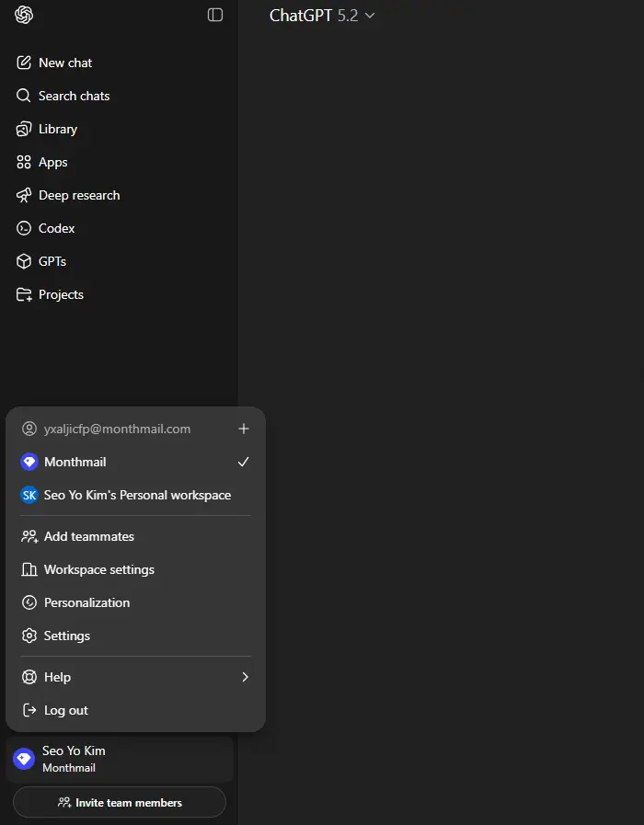
Task: Choose Add teammates from the menu
Action: click(x=135, y=537)
